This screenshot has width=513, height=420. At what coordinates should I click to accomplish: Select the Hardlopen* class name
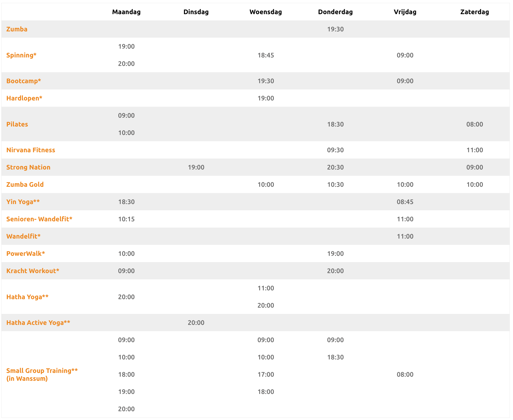point(24,98)
